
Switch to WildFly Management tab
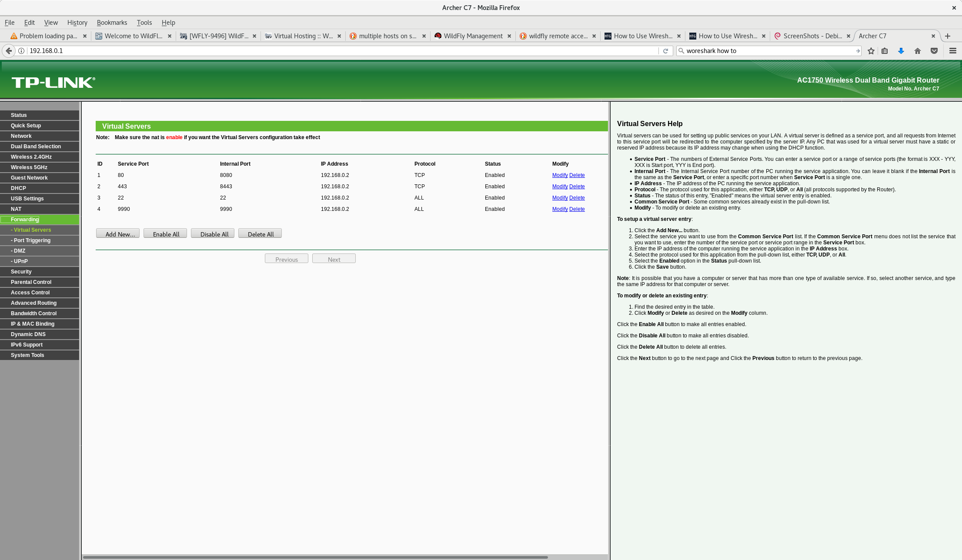click(473, 36)
